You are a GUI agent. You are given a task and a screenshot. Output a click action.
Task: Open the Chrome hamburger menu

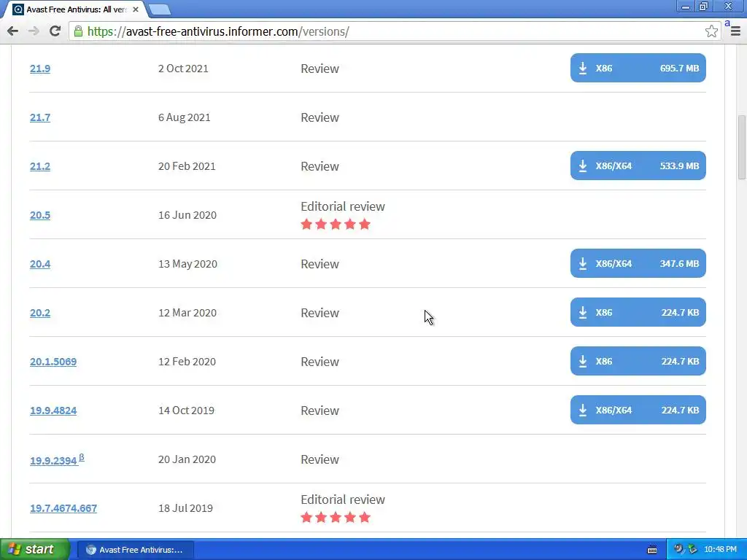click(x=735, y=31)
